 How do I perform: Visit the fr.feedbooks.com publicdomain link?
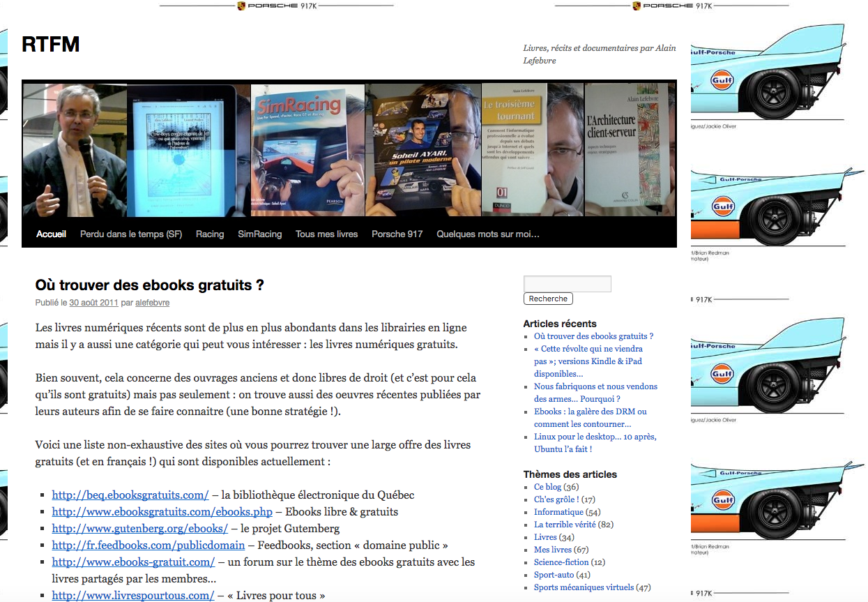[x=149, y=545]
